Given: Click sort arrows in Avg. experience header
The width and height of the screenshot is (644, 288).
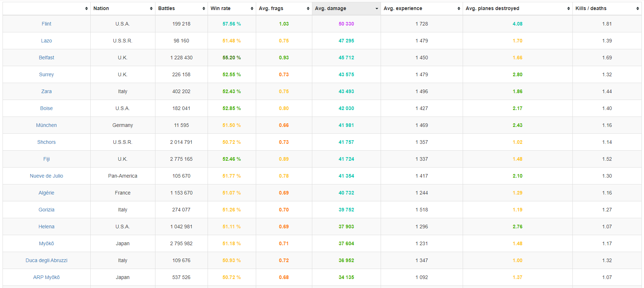Looking at the screenshot, I should 459,9.
